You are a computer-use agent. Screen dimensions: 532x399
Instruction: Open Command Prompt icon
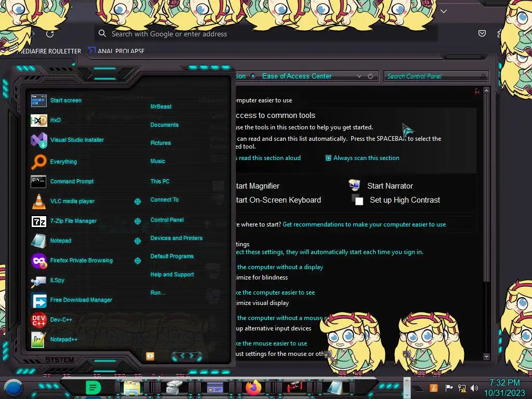pos(38,181)
